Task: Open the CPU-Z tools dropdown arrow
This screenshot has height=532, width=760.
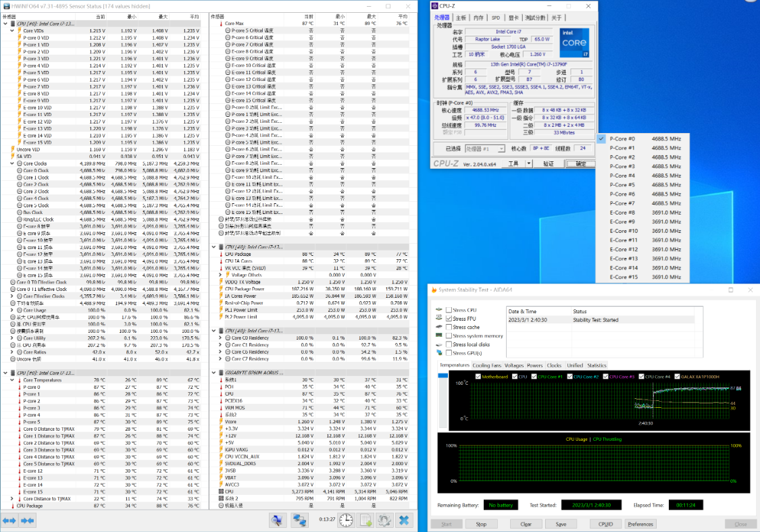Action: (x=529, y=164)
